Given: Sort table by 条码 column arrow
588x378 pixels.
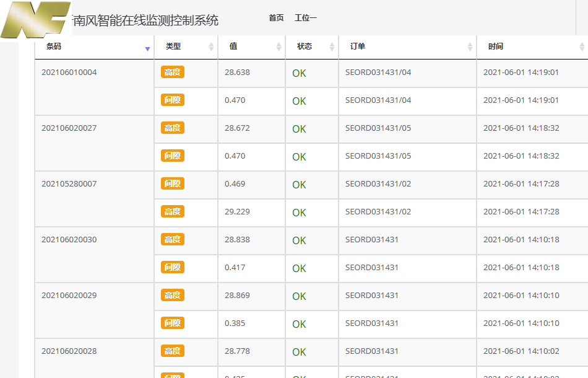Looking at the screenshot, I should [x=147, y=47].
